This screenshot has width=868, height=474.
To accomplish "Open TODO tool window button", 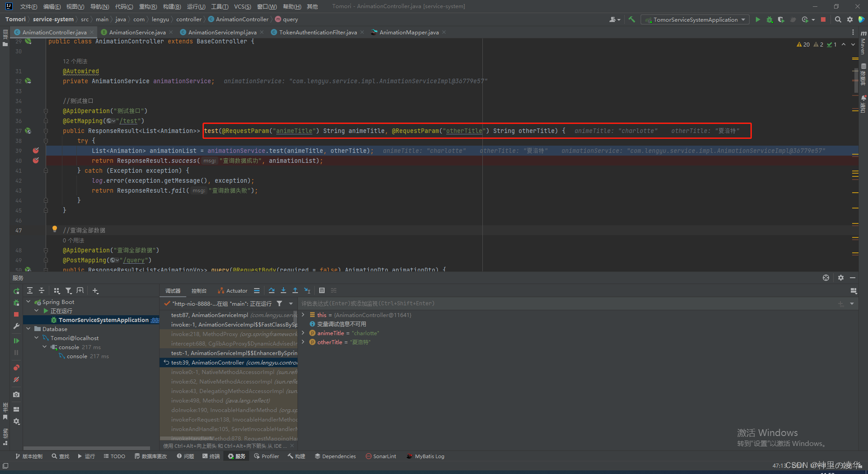I will pos(114,456).
